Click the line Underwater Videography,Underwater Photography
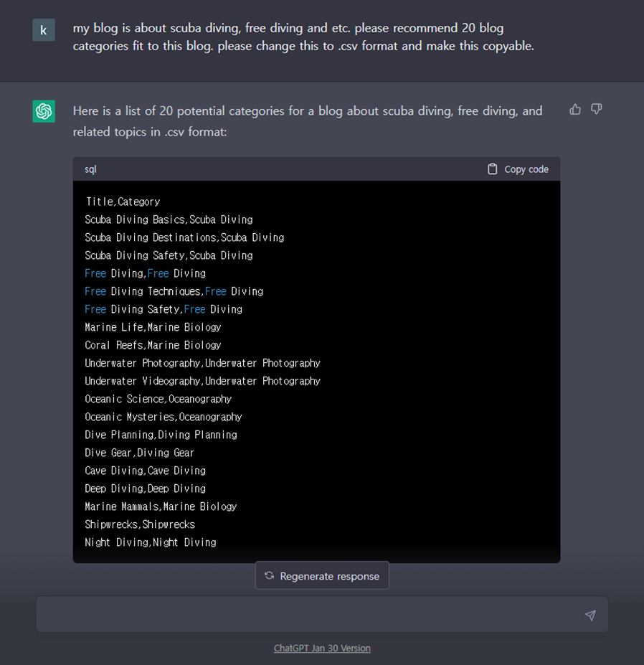The width and height of the screenshot is (644, 665). (x=203, y=381)
